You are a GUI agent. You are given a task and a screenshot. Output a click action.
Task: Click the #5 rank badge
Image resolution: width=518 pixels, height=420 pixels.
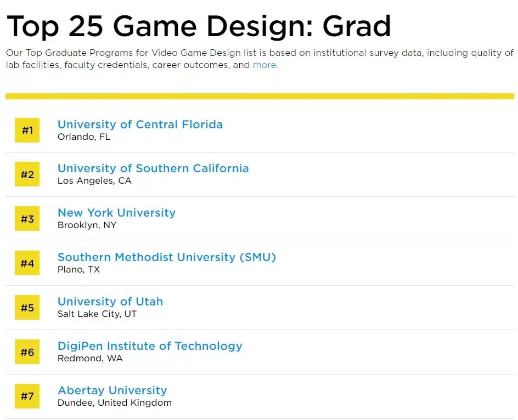click(27, 308)
